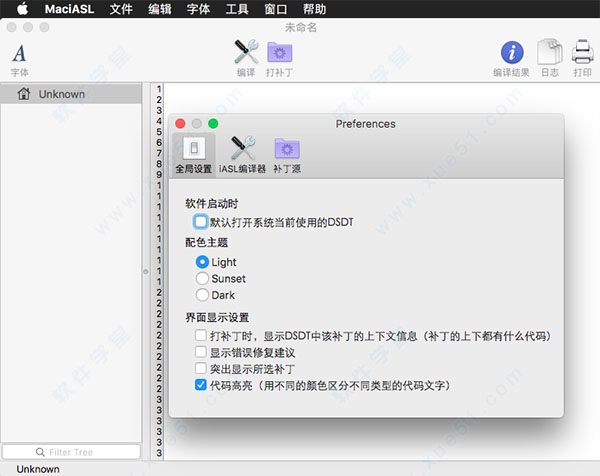600x476 pixels.
Task: Click the 未命名 main window title
Action: (x=301, y=28)
